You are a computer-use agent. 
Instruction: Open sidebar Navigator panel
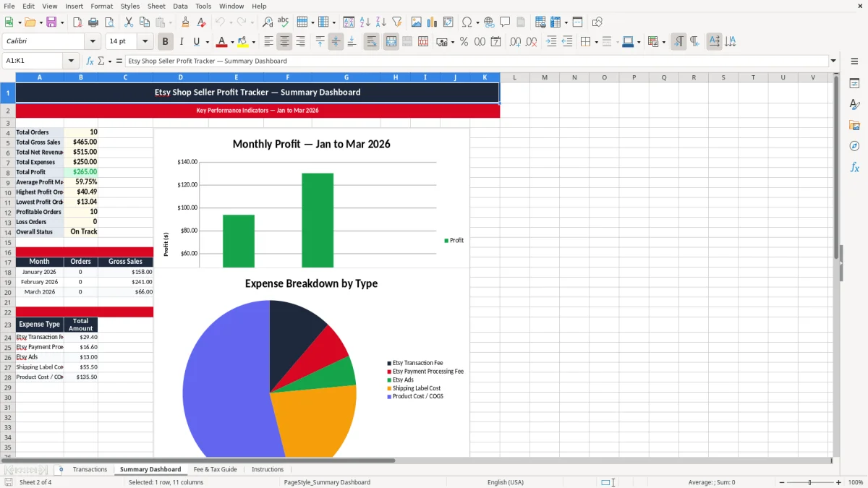854,146
